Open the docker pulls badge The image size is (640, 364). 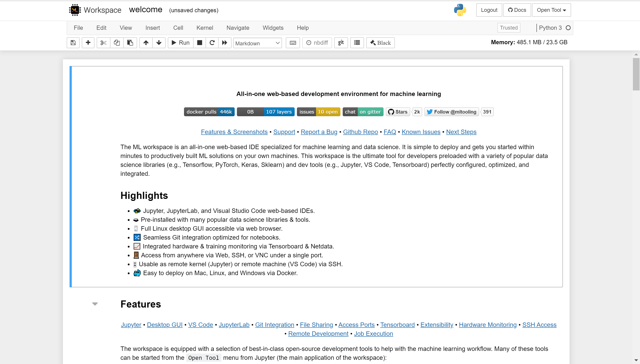[209, 112]
